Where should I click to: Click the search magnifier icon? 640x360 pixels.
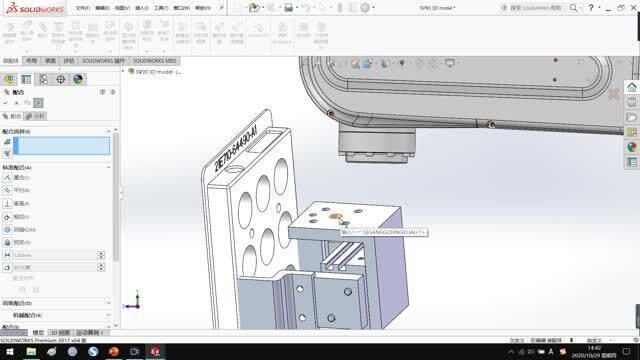[573, 7]
